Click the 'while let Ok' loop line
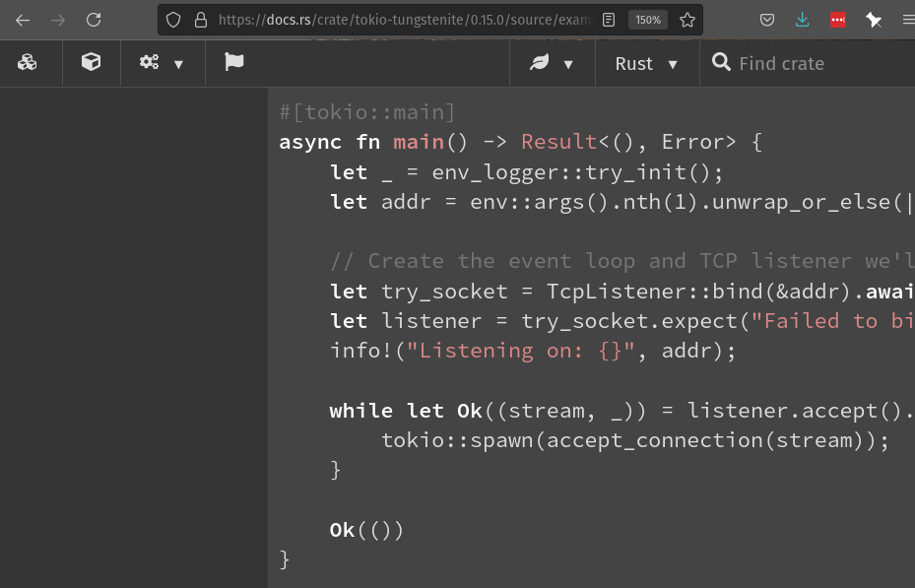The image size is (915, 588). pos(622,411)
